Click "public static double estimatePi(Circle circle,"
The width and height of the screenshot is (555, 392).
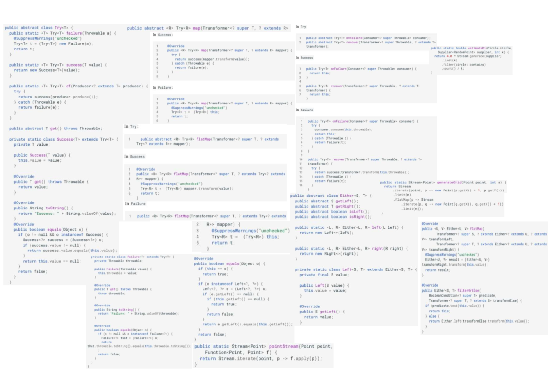point(471,48)
